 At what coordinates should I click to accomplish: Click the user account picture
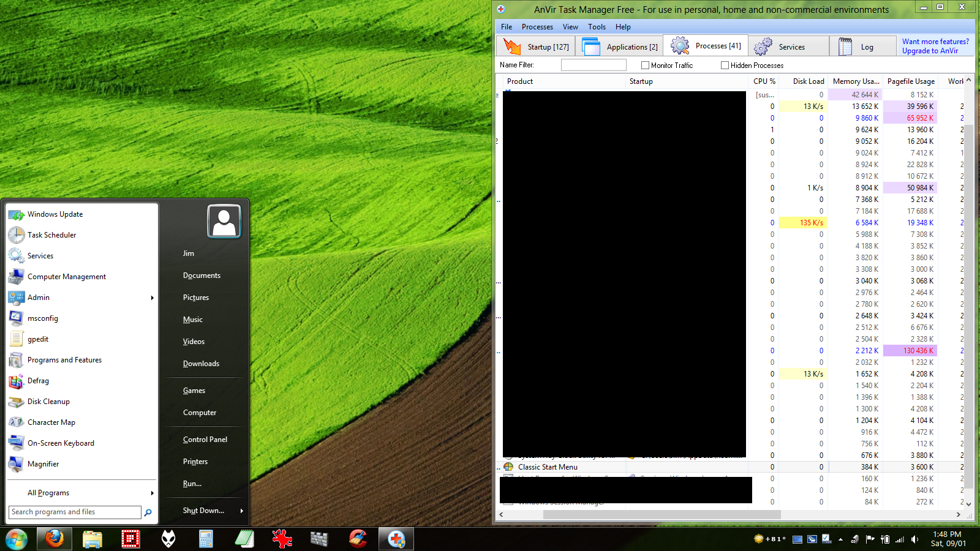click(224, 221)
